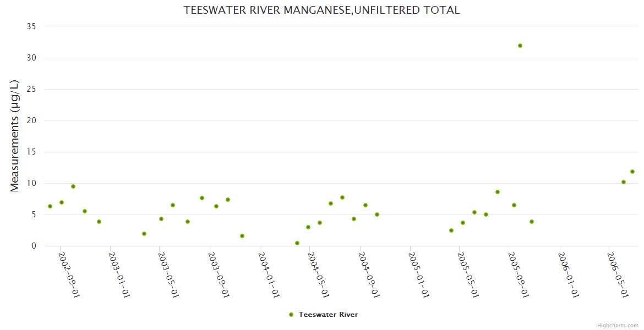Screen dimensions: 644x330
Task: Click the 2005-09-01 x-axis date label
Action: 519,274
